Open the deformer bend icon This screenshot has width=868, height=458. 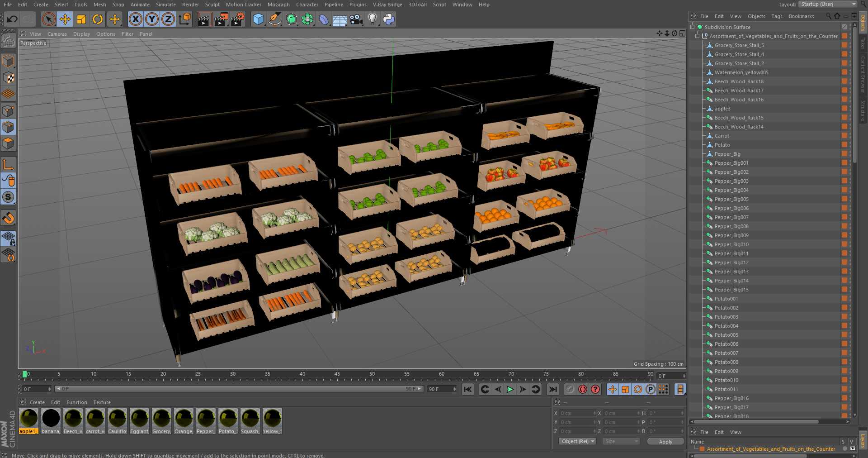coord(324,19)
